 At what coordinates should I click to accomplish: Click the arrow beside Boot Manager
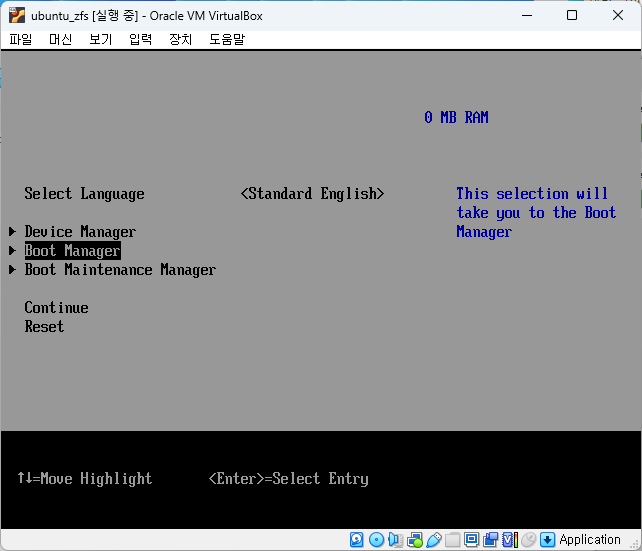coord(13,251)
